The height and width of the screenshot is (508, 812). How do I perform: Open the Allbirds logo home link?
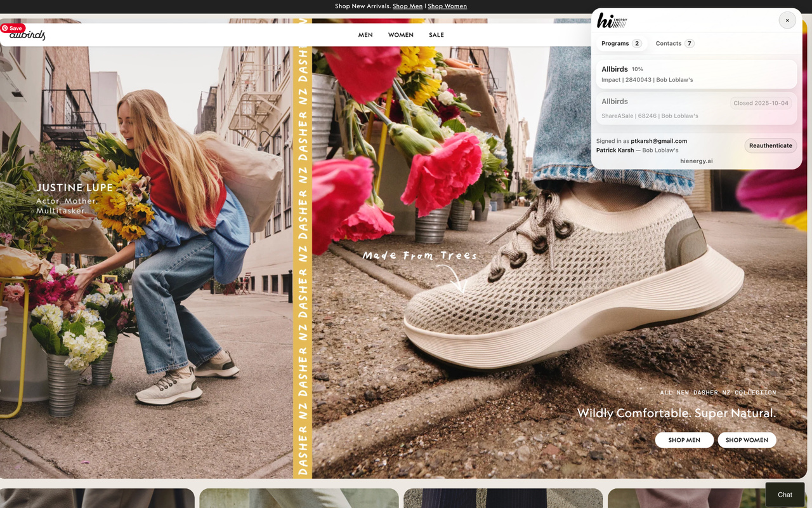(28, 36)
